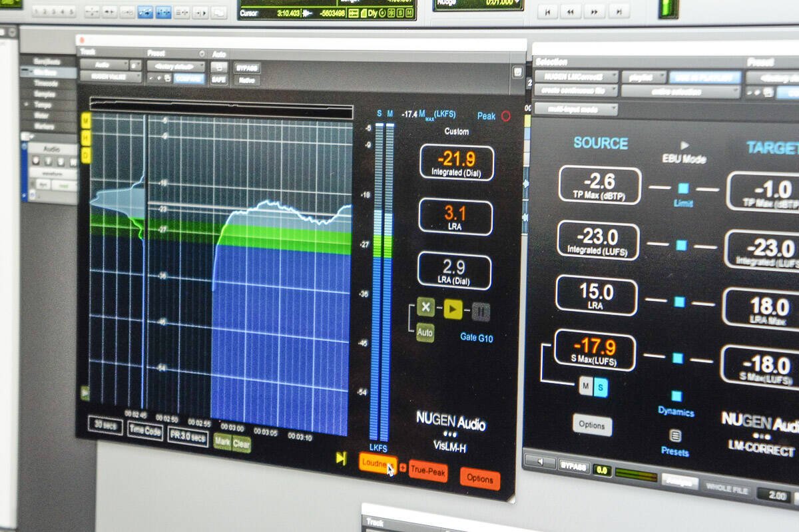Click the Source Integrated -23.0 LUFS readout

598,240
